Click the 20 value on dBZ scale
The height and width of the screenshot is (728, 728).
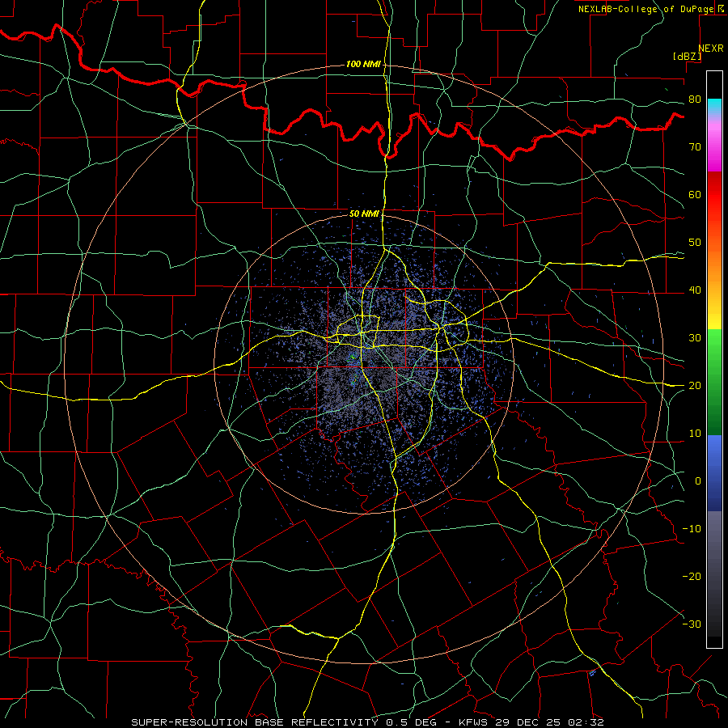pyautogui.click(x=695, y=387)
